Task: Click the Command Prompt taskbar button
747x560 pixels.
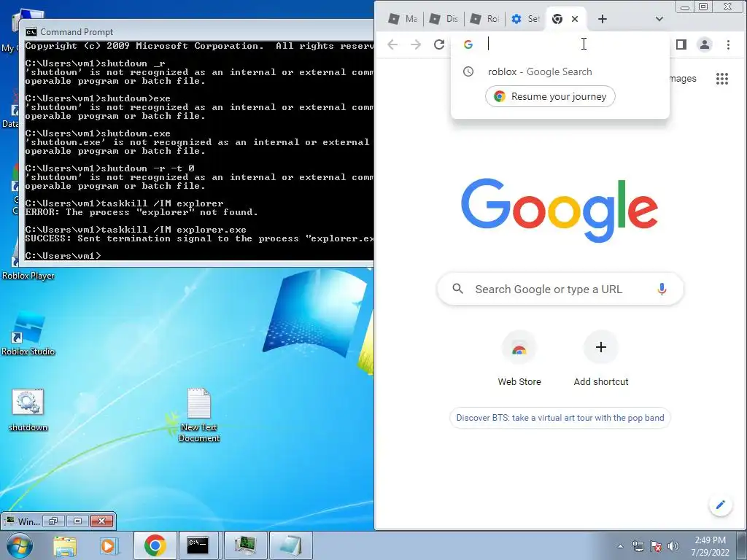Action: coord(198,545)
